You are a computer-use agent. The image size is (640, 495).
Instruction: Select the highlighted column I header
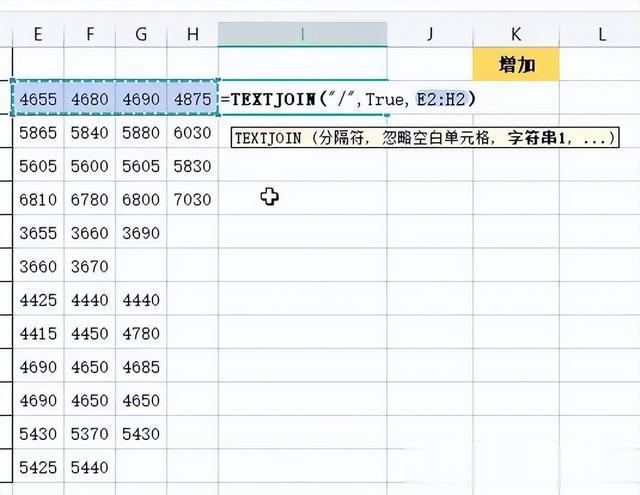coord(302,34)
